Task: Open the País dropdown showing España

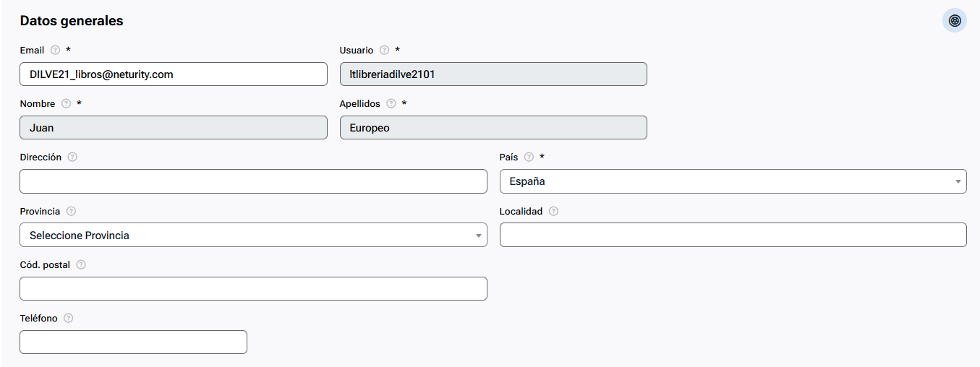Action: point(733,181)
